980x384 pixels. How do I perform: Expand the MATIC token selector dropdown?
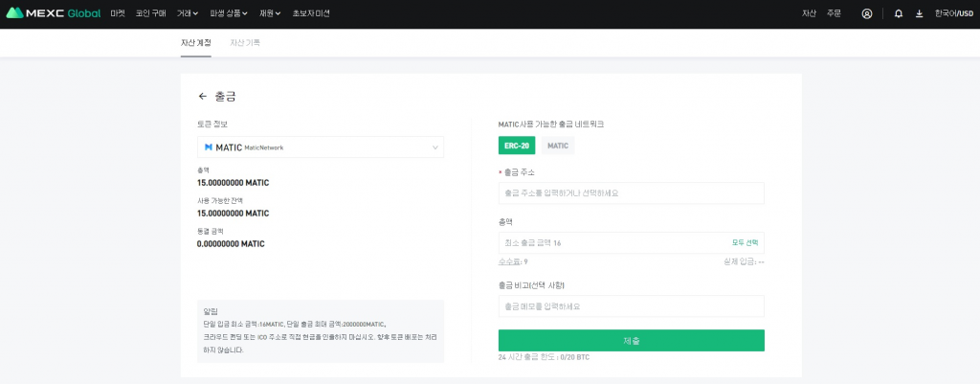(x=435, y=147)
